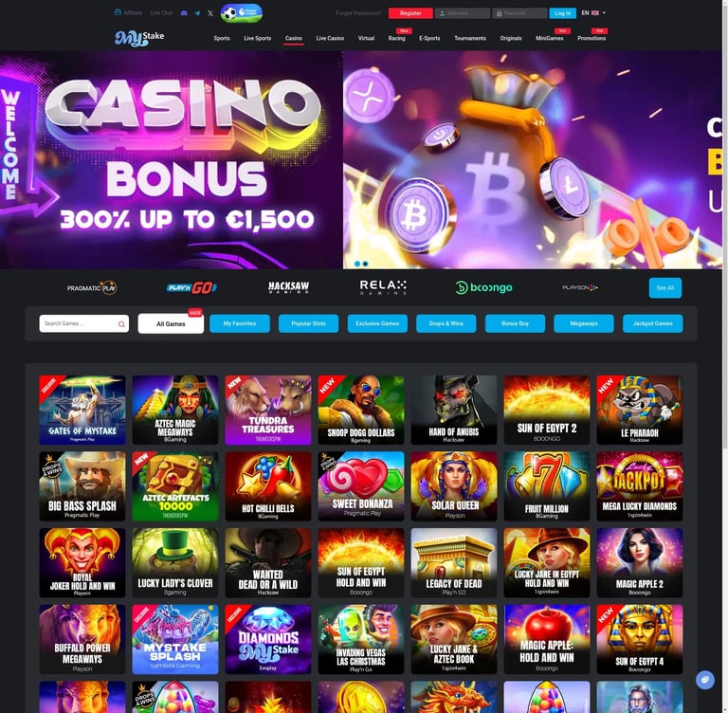This screenshot has width=728, height=713.
Task: Click the Forgot Password link
Action: pyautogui.click(x=358, y=13)
